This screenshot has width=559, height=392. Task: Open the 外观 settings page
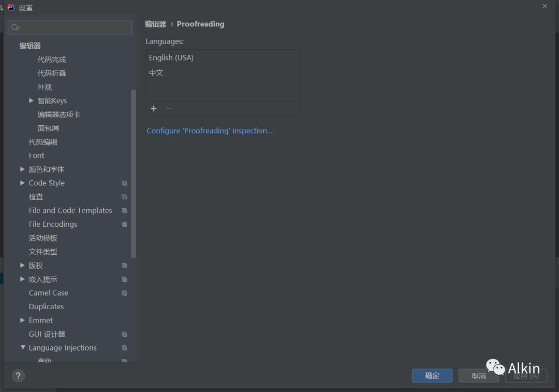click(45, 87)
